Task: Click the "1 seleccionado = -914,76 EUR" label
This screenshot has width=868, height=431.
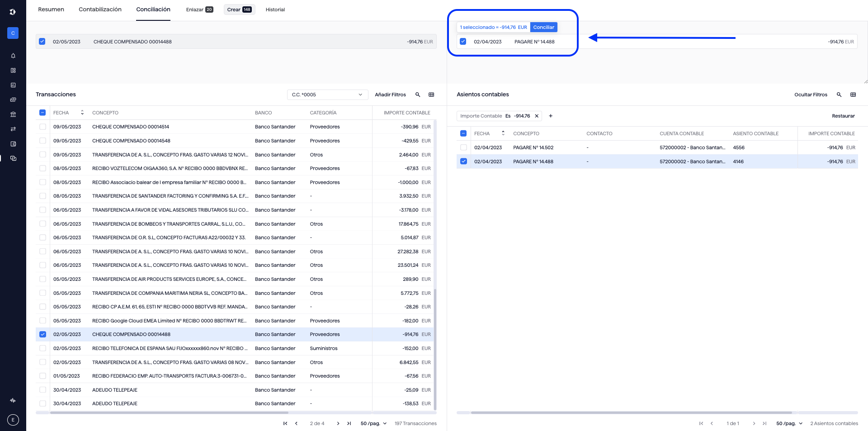Action: point(493,27)
